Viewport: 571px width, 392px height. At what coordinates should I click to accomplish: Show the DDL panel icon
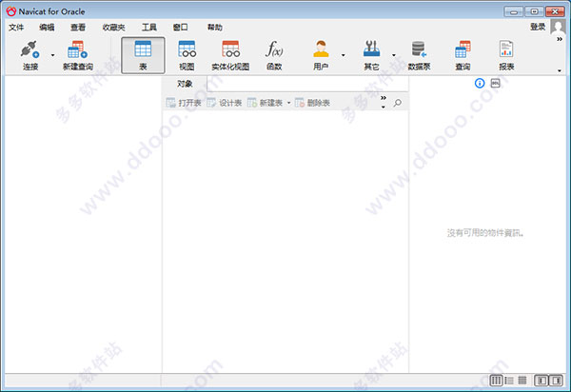[x=495, y=84]
